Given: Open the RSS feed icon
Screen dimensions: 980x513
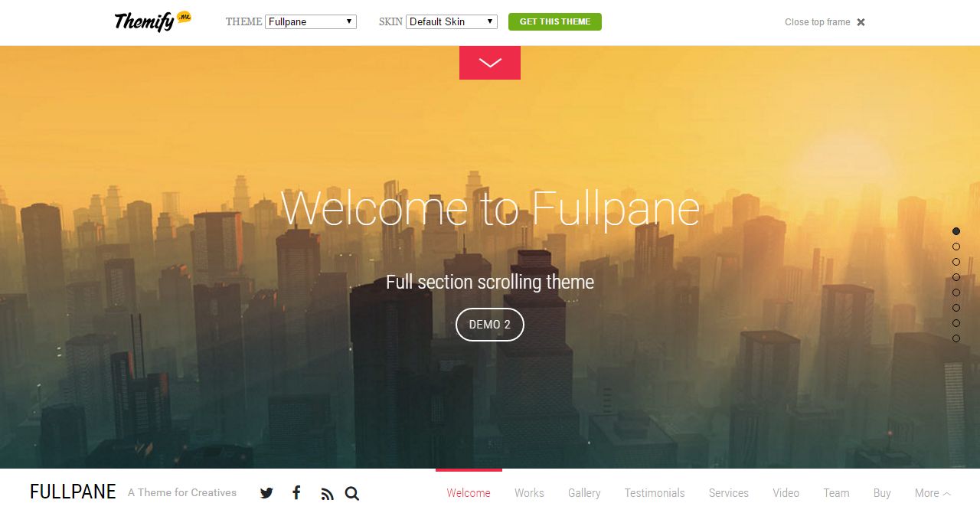Looking at the screenshot, I should click(328, 494).
